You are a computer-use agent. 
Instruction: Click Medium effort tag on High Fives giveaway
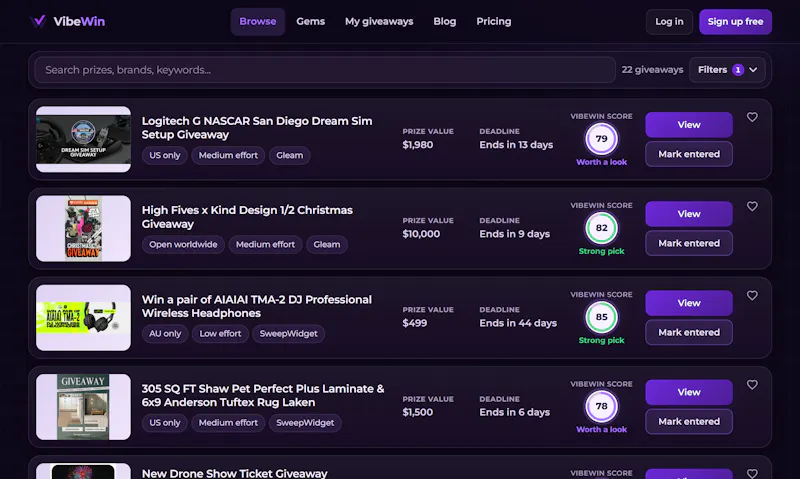[265, 244]
